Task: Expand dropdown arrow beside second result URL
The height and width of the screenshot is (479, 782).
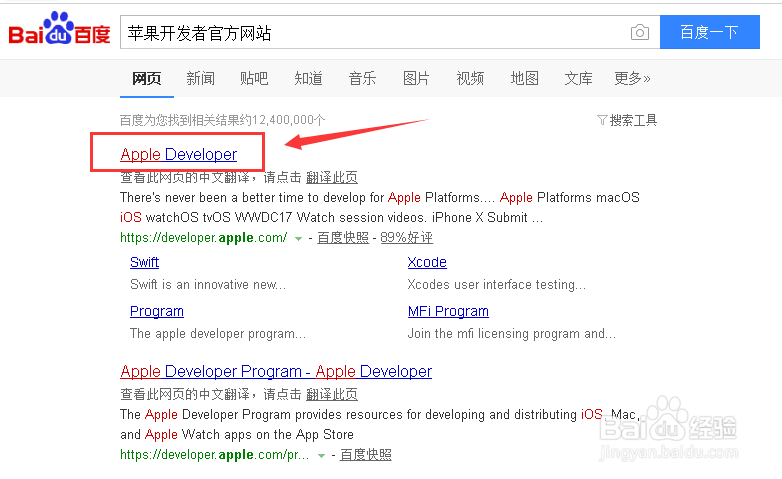Action: [321, 455]
